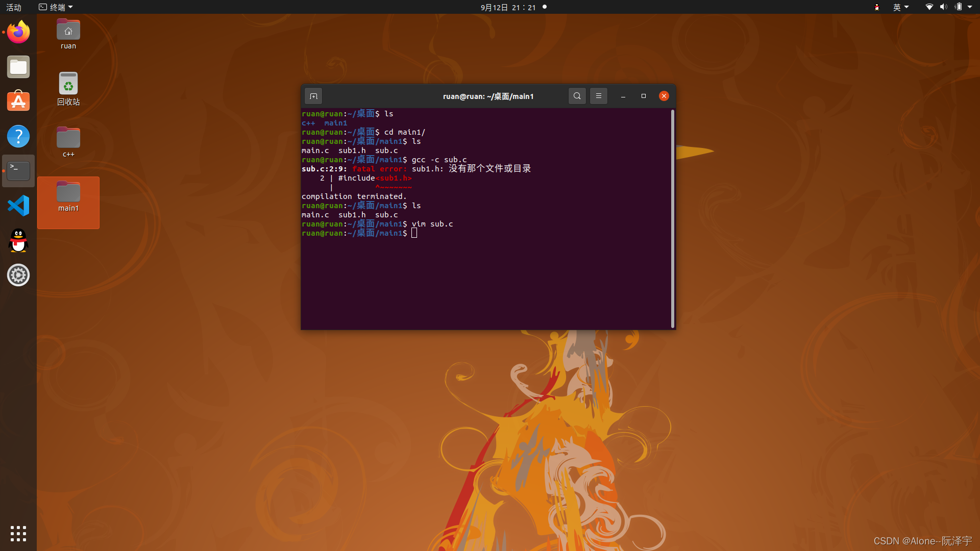Click the volume icon in tray
Viewport: 980px width, 551px height.
[x=943, y=7]
